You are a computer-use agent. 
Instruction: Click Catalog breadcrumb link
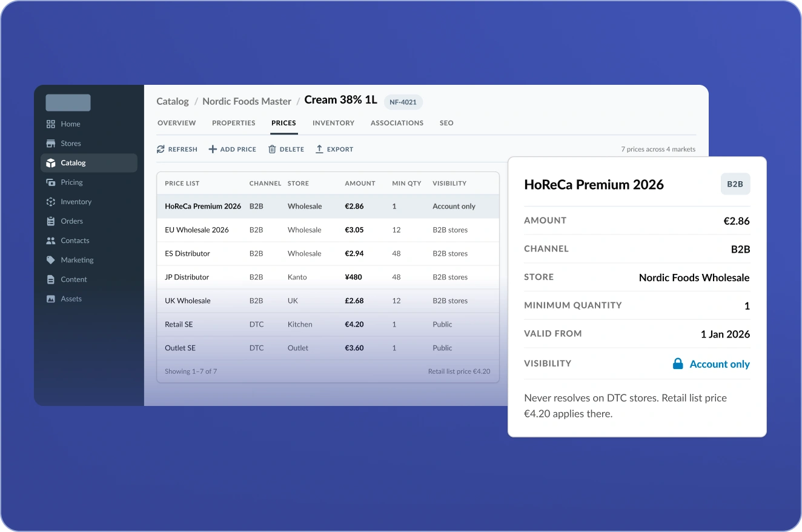click(x=173, y=101)
